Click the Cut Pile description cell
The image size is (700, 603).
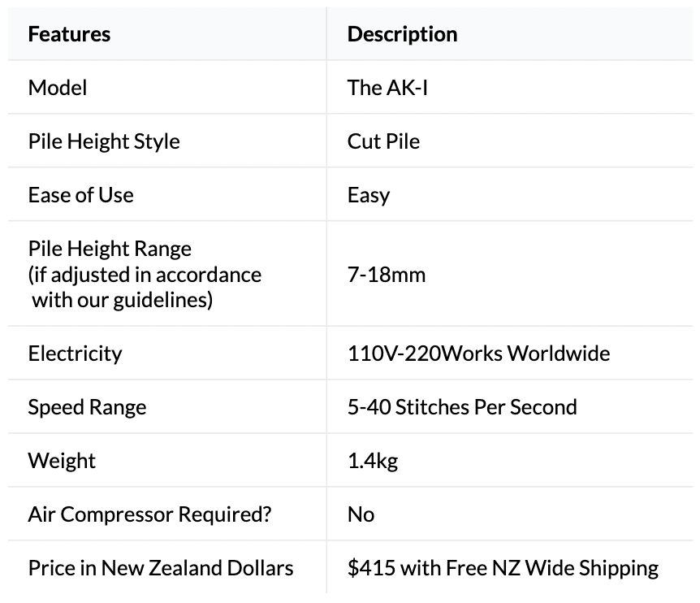coord(383,141)
